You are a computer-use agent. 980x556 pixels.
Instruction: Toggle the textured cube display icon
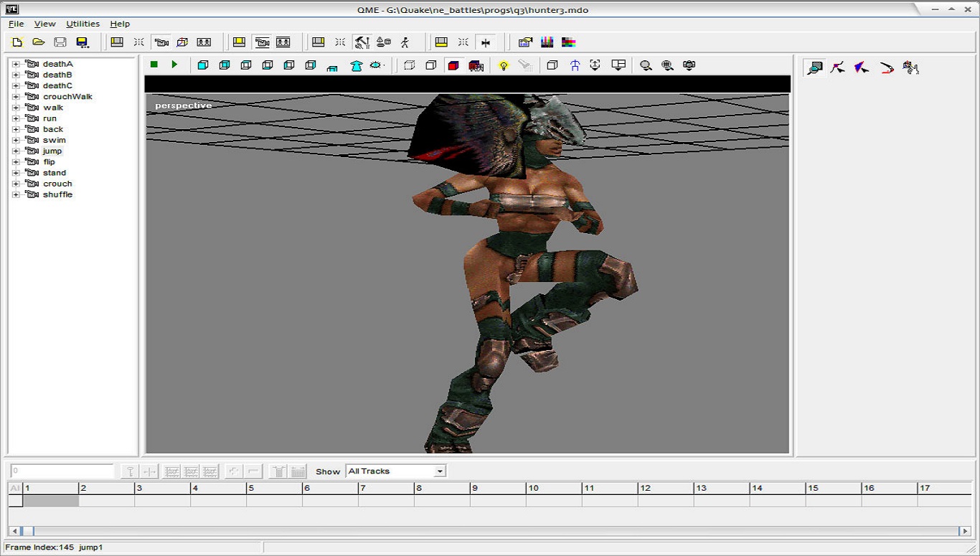(475, 65)
